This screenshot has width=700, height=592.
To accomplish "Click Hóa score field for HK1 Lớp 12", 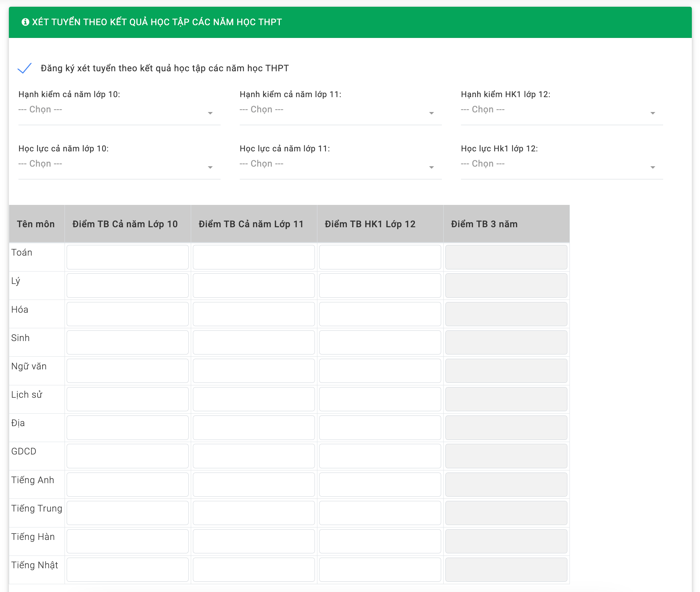I will tap(380, 314).
